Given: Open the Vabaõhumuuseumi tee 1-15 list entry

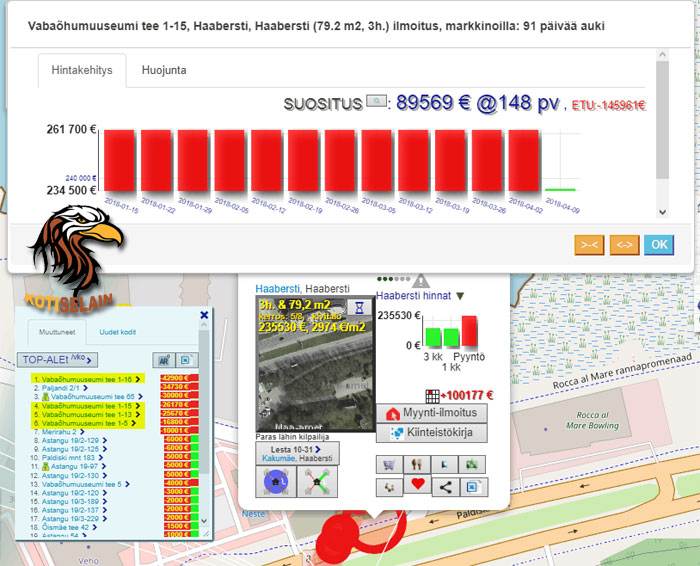Looking at the screenshot, I should click(87, 406).
